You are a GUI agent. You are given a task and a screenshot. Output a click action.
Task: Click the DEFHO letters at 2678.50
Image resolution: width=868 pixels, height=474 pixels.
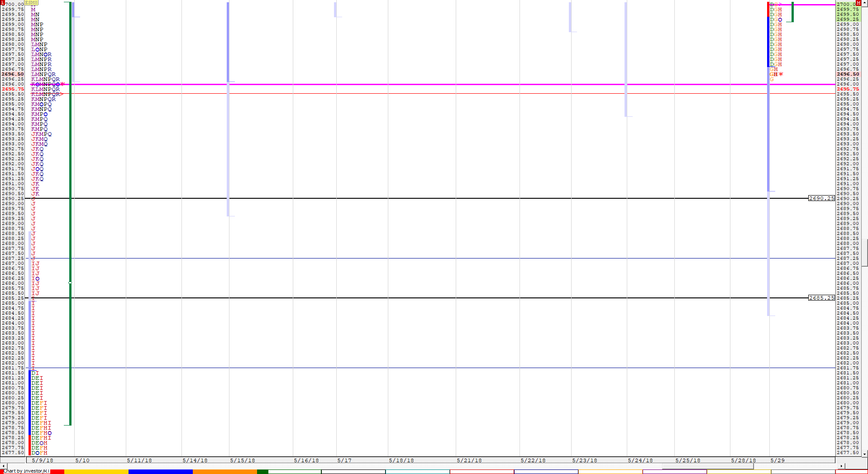(41, 433)
